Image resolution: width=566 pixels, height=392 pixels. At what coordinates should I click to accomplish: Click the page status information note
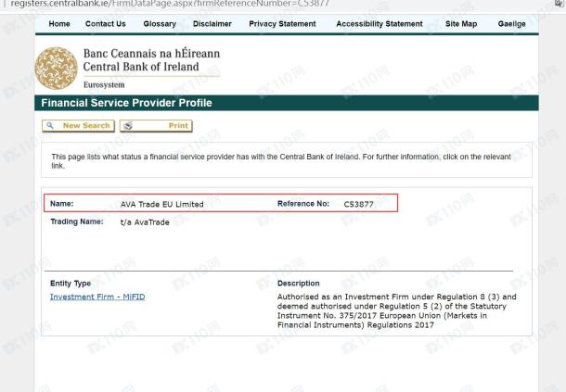(x=281, y=161)
